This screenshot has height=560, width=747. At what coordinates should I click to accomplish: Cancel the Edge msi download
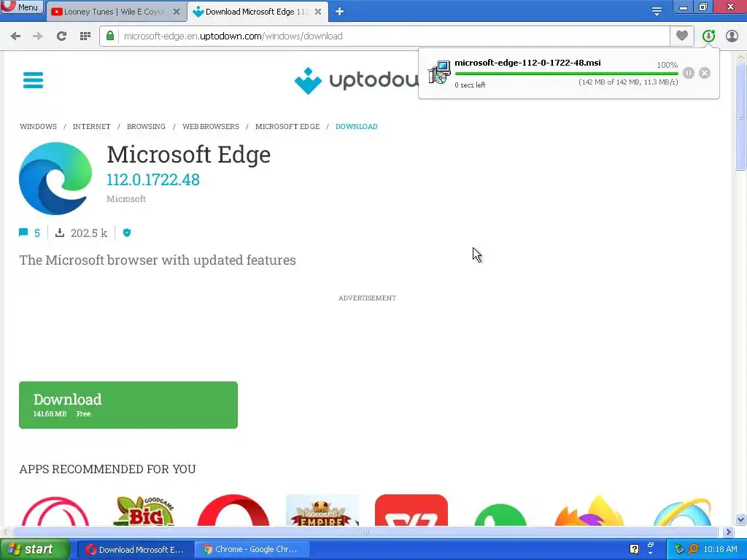click(705, 73)
